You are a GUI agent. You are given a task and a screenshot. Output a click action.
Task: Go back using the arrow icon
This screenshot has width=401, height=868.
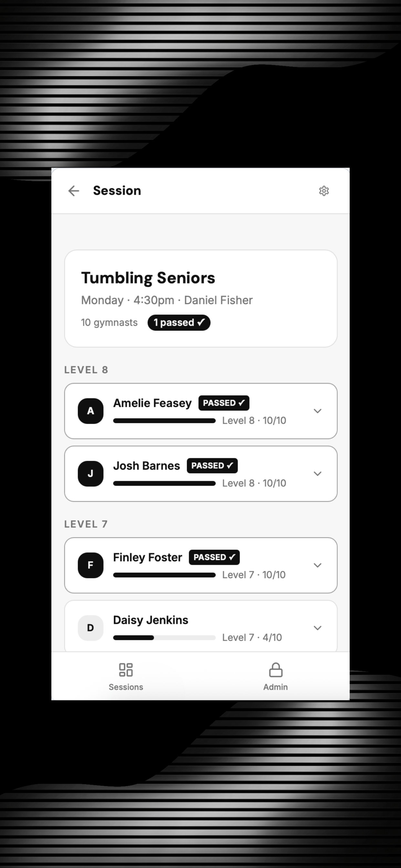point(74,191)
